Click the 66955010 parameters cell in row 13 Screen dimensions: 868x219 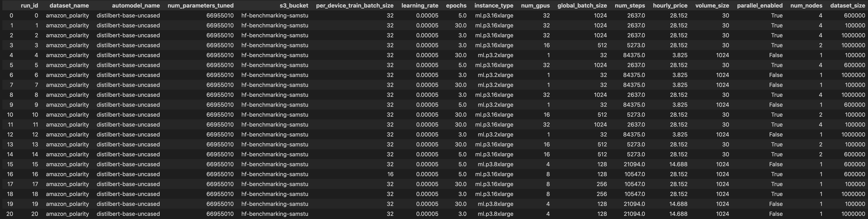coord(220,145)
